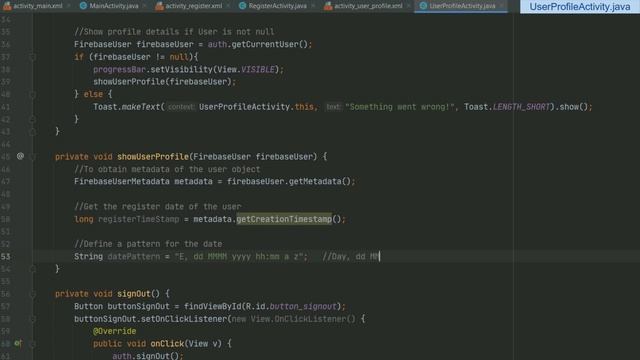The width and height of the screenshot is (640, 360).
Task: Click the View.VISIBLE constant
Action: click(x=246, y=69)
